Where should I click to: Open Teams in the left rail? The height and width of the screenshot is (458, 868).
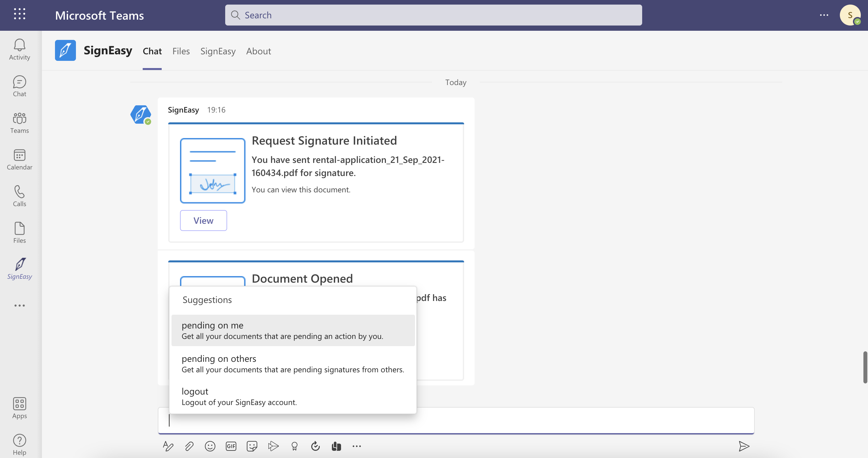(20, 123)
